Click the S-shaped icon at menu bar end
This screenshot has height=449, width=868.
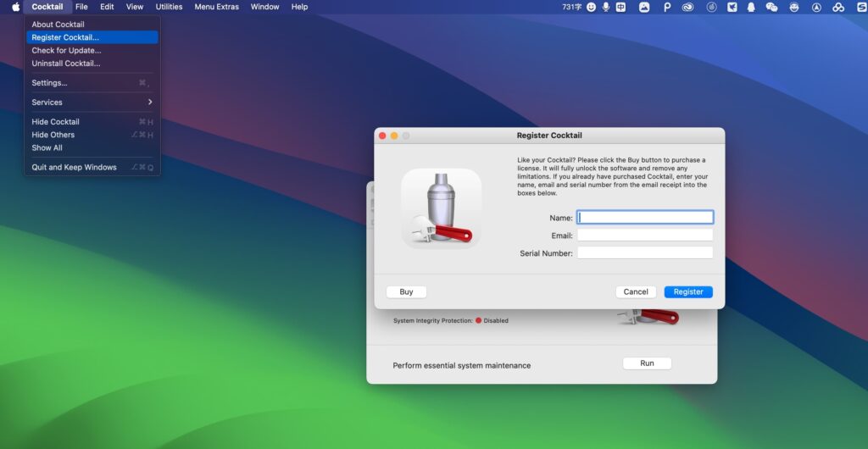click(x=860, y=7)
